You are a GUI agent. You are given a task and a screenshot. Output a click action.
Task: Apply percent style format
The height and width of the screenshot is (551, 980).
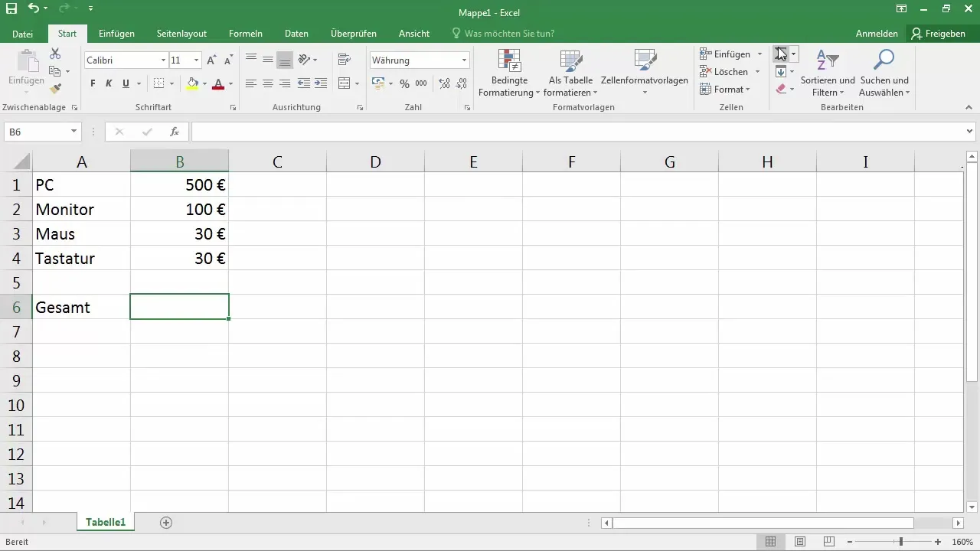(405, 83)
